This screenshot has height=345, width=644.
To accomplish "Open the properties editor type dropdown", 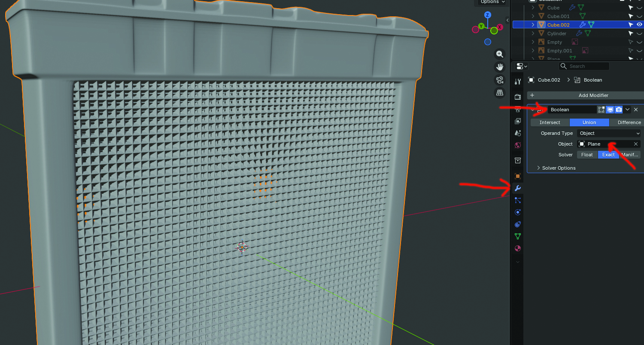I will click(522, 66).
